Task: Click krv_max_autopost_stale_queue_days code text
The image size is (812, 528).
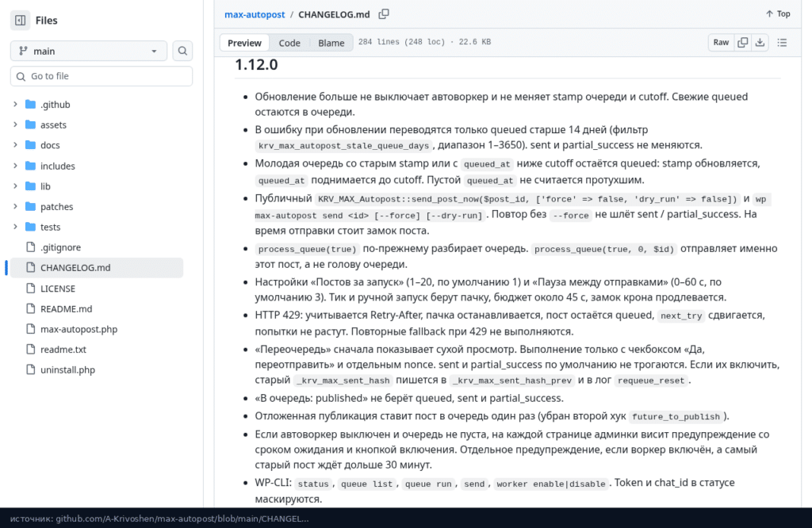Action: click(344, 145)
